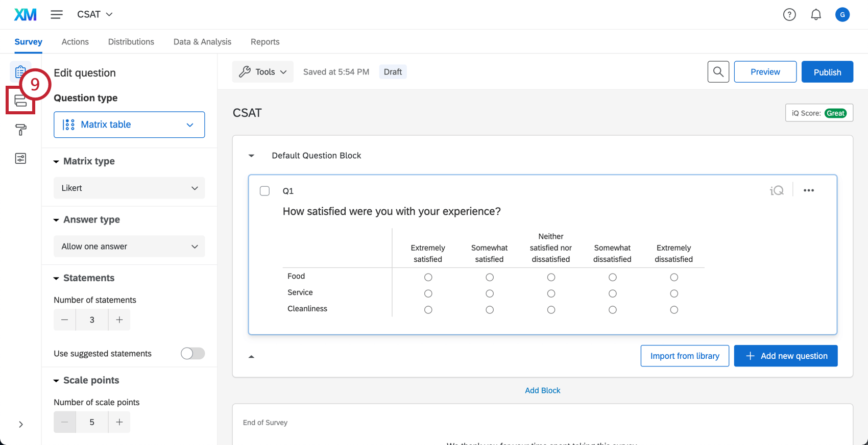Open the Help question mark icon
The height and width of the screenshot is (445, 868).
[789, 15]
